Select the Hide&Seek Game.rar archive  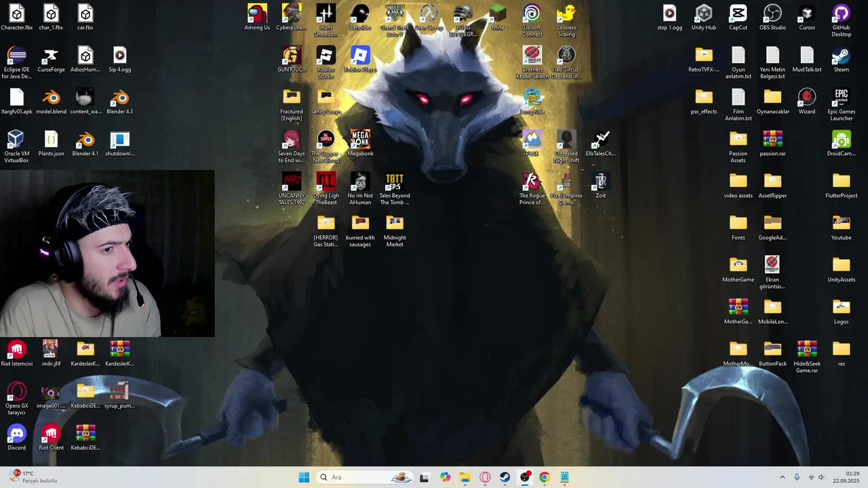(807, 357)
